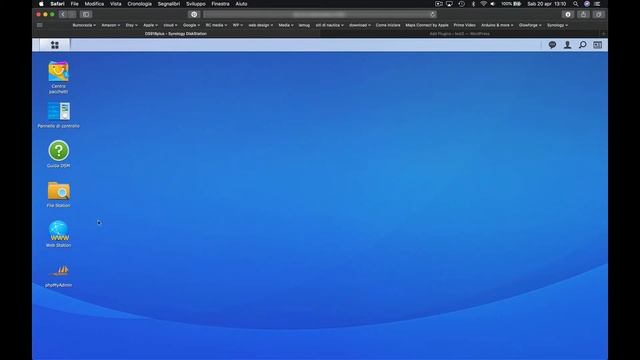
Task: Open macOS Spotlight search icon
Action: point(576,4)
